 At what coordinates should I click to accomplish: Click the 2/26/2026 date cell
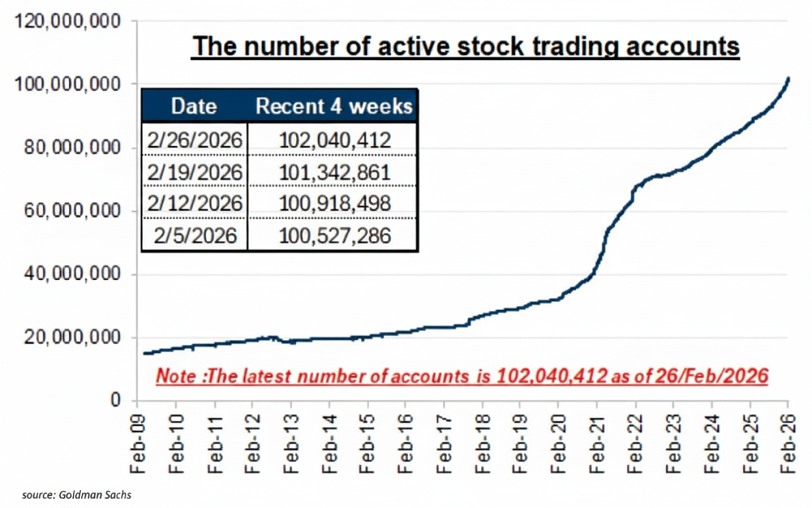point(195,140)
